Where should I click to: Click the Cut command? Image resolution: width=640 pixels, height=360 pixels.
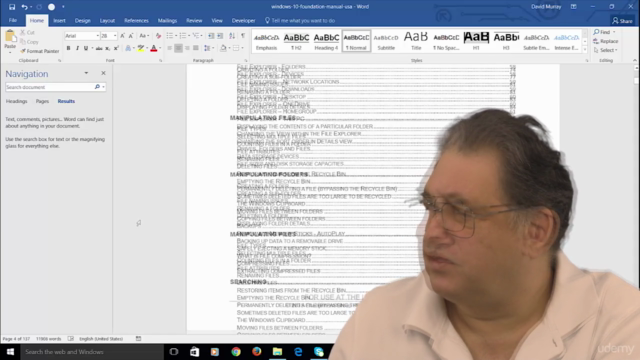pos(27,32)
